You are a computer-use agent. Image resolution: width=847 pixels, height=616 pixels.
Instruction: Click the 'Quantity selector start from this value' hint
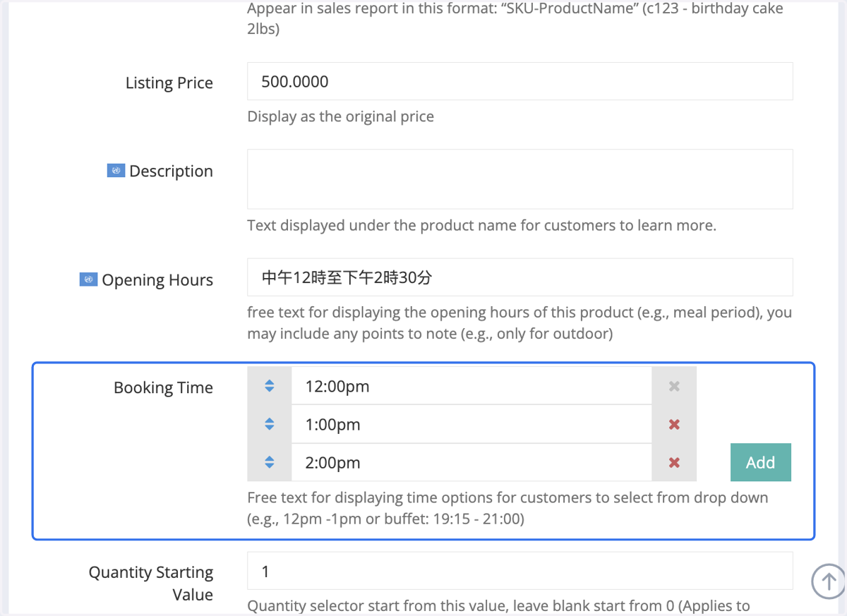pyautogui.click(x=498, y=605)
